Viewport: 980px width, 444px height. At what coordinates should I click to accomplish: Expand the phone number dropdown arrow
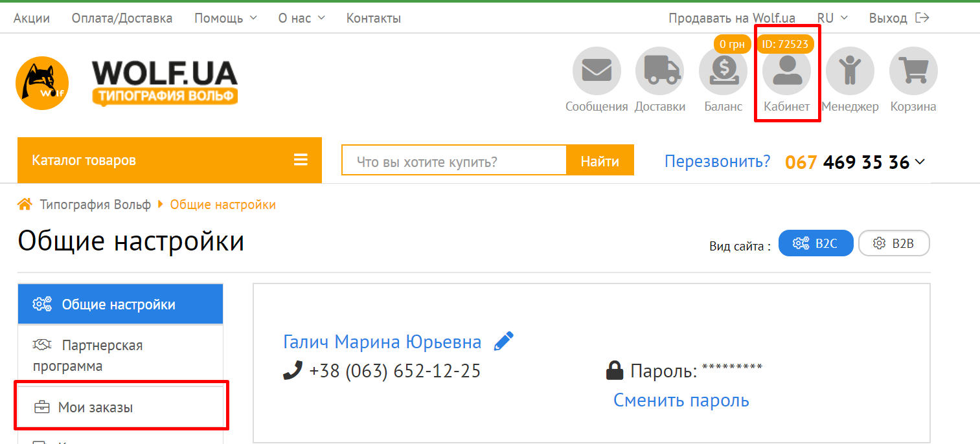pyautogui.click(x=919, y=162)
